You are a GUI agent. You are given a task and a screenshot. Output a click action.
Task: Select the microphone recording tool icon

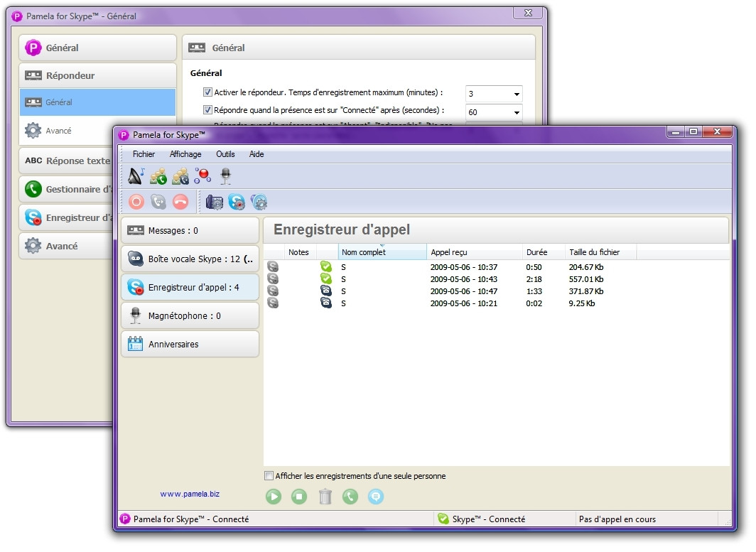[x=226, y=174]
